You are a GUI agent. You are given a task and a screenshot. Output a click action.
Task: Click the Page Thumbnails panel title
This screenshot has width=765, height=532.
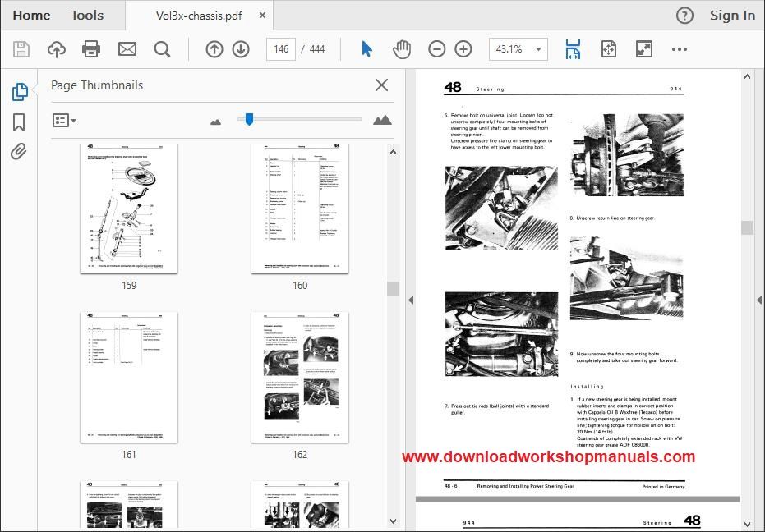[97, 85]
